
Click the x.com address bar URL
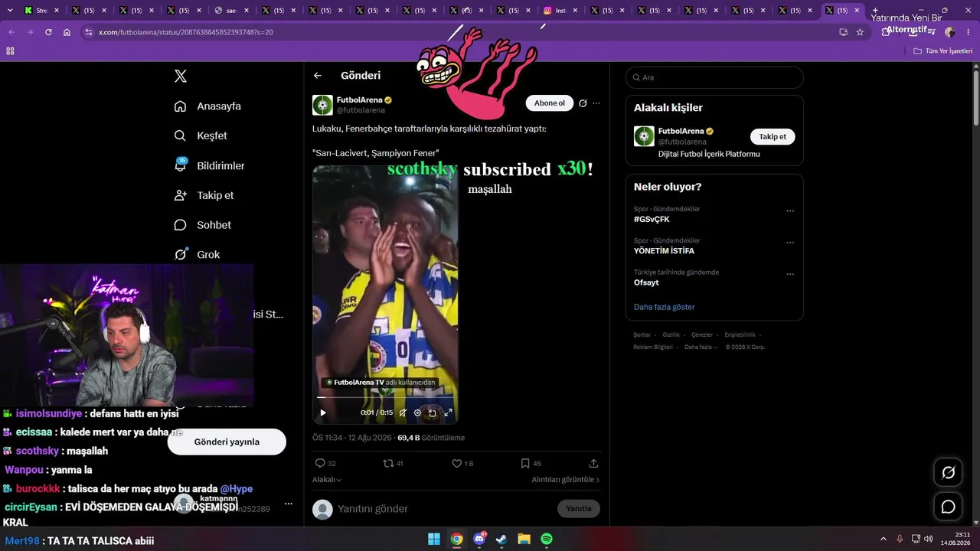pos(186,32)
